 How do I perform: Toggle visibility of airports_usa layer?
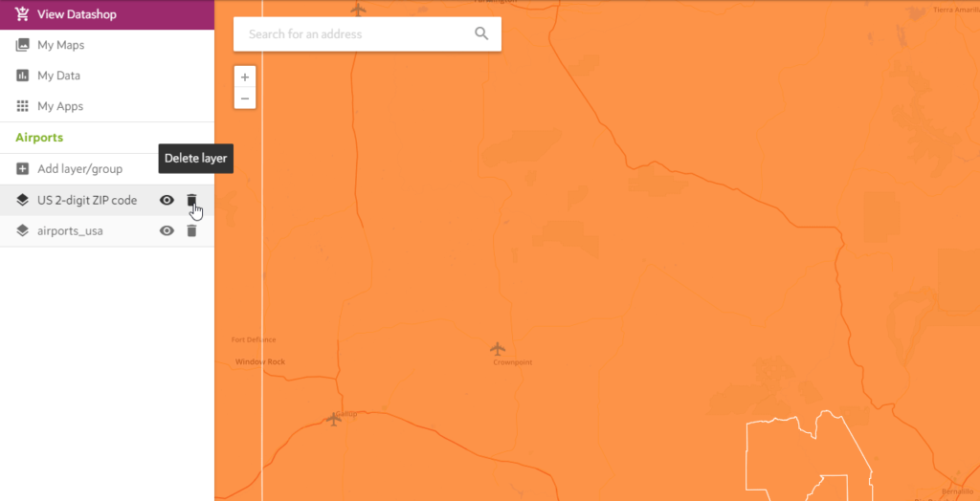[167, 231]
